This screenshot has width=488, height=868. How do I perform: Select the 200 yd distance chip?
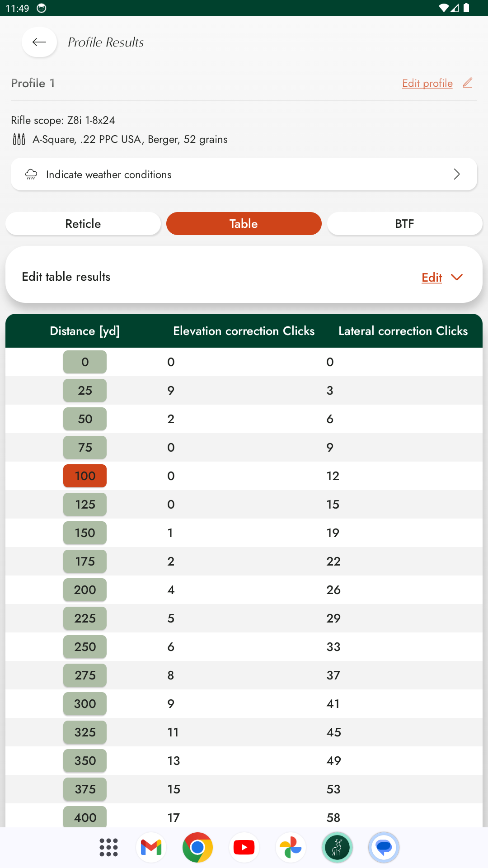[x=85, y=590]
